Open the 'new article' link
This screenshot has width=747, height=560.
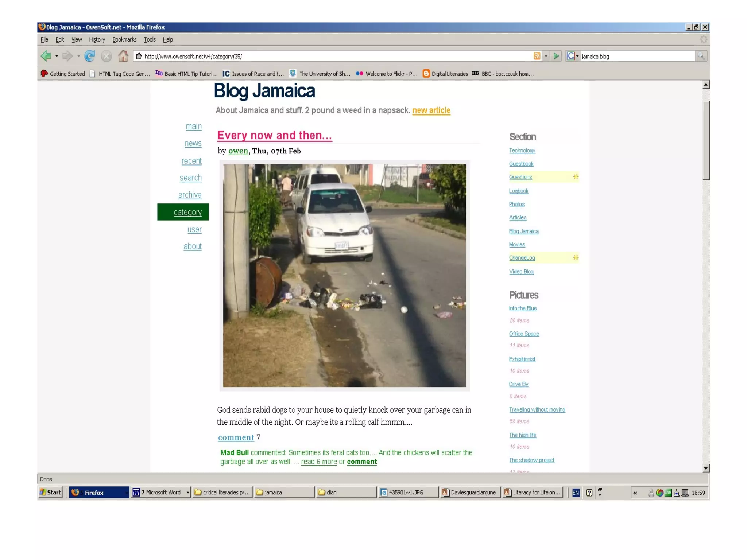point(431,110)
